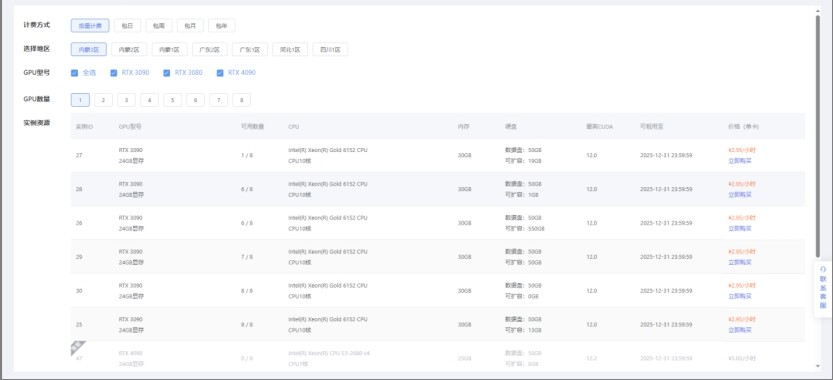The width and height of the screenshot is (833, 380).
Task: Click 立即购买 for instance 30
Action: pos(740,296)
